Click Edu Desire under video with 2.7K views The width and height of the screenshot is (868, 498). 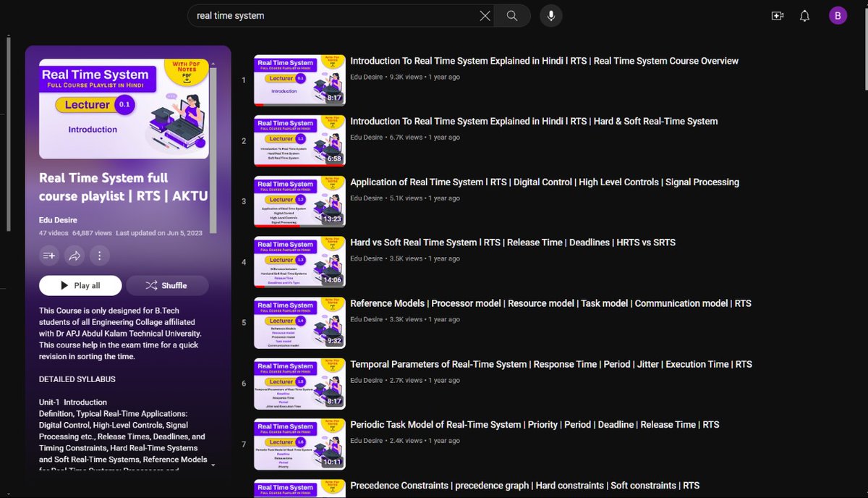coord(366,380)
